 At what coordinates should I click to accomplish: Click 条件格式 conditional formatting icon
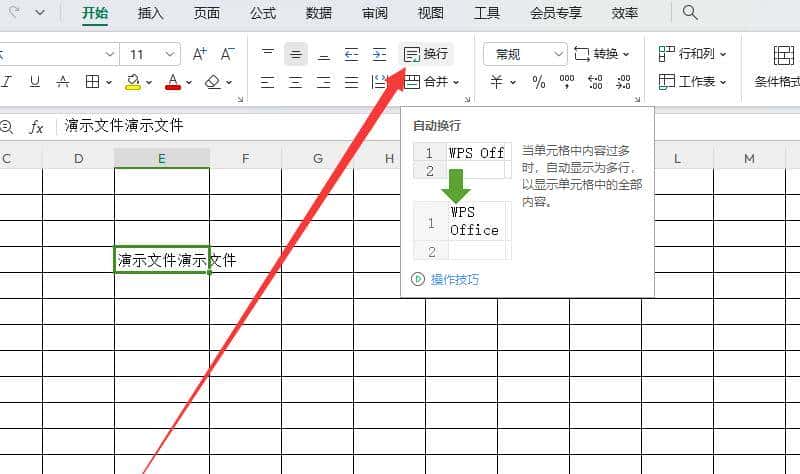point(784,55)
